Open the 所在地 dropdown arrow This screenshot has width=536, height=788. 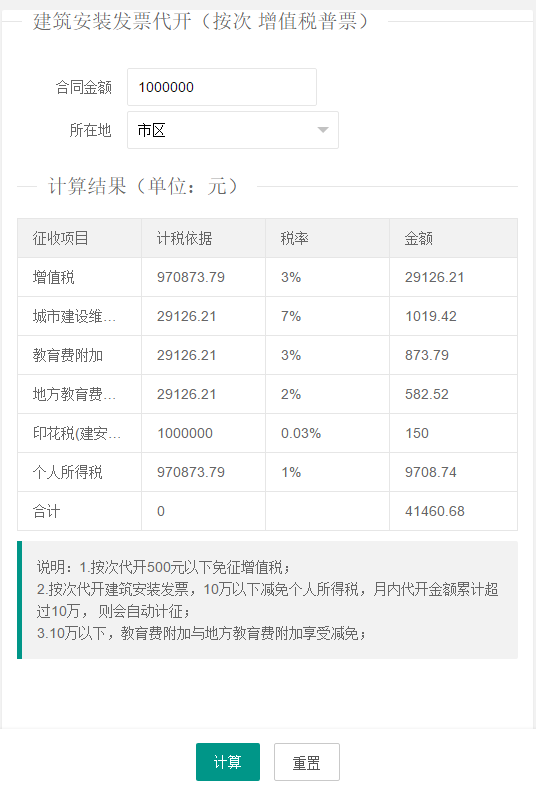pos(323,130)
